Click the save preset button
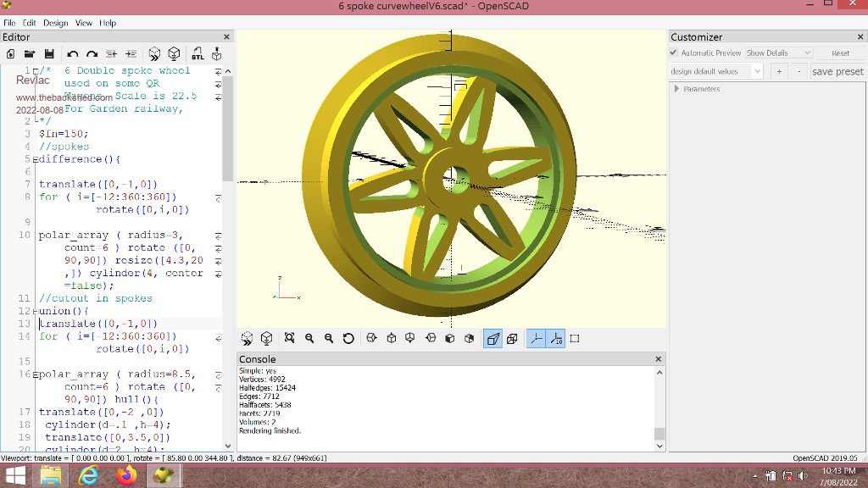 point(837,71)
